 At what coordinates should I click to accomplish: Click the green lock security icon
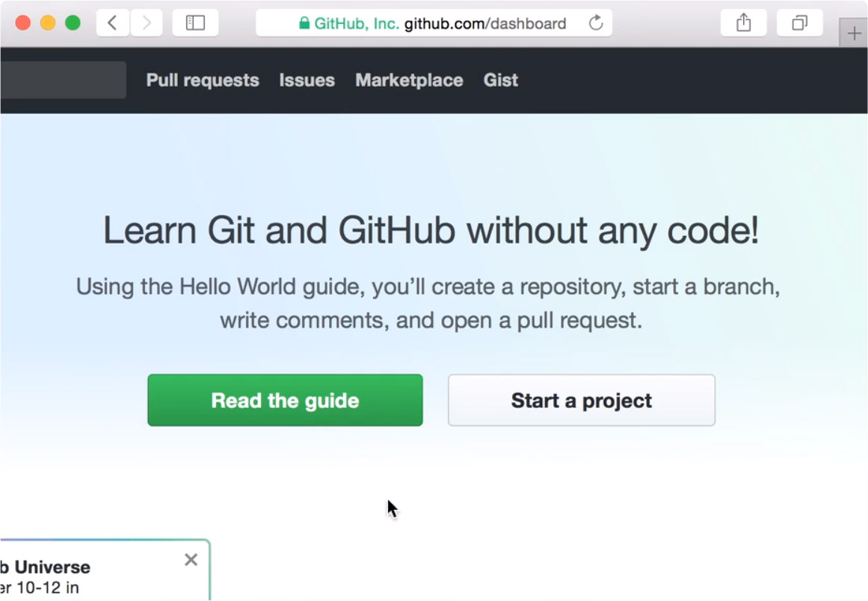click(x=304, y=23)
